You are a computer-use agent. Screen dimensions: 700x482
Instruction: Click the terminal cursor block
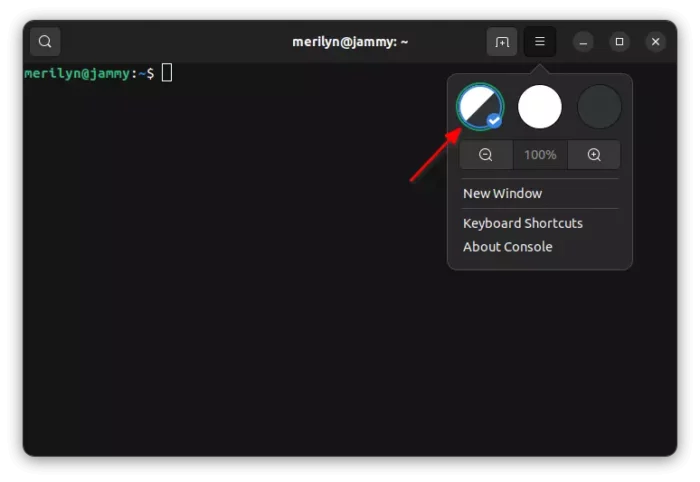click(167, 73)
